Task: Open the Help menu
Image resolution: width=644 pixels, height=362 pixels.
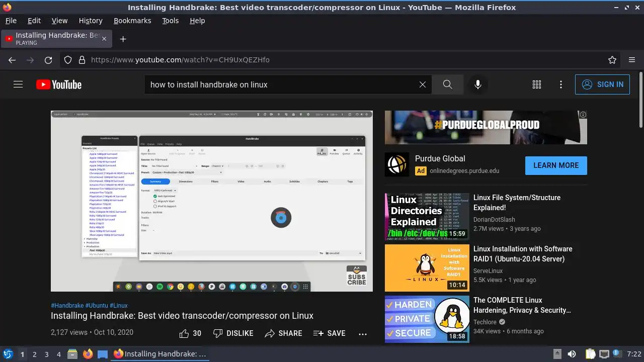Action: 197,21
